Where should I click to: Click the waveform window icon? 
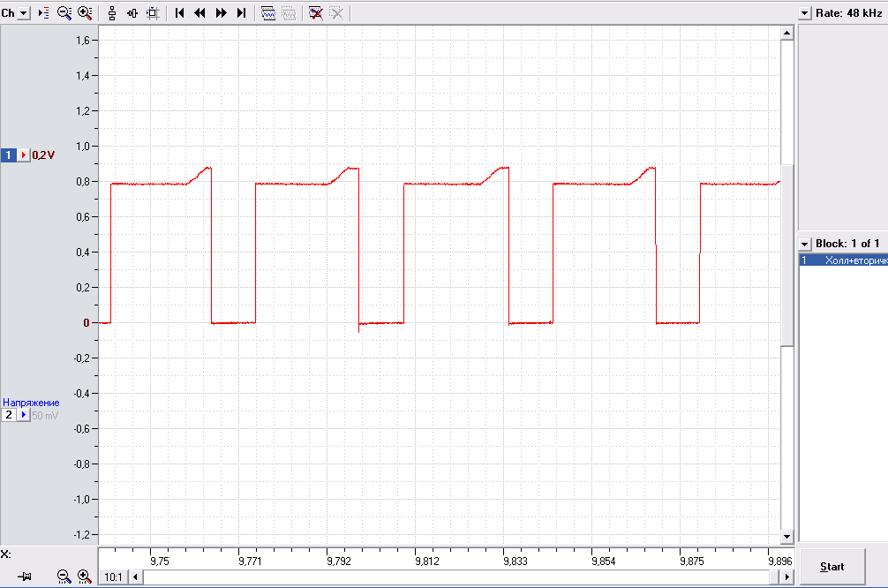click(267, 12)
